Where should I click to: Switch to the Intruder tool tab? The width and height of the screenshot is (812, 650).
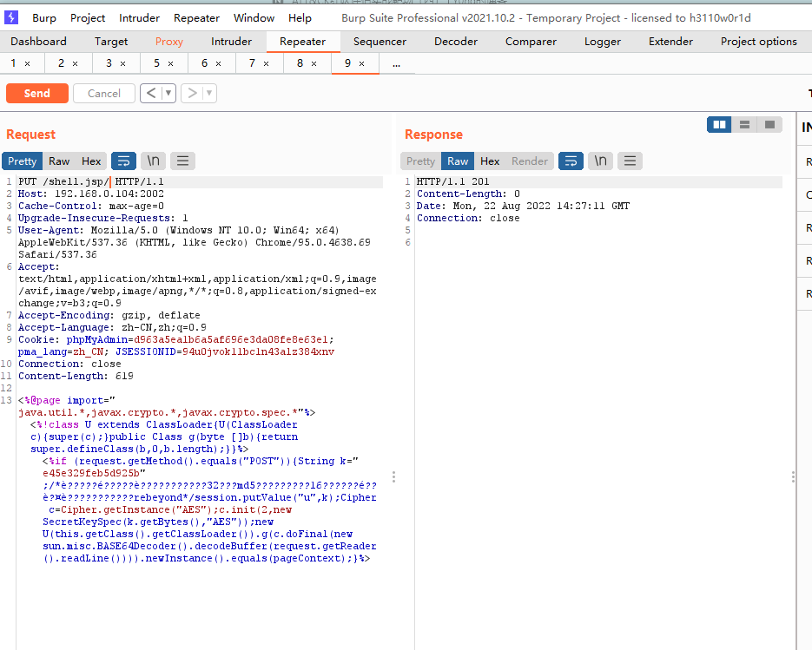pyautogui.click(x=232, y=42)
